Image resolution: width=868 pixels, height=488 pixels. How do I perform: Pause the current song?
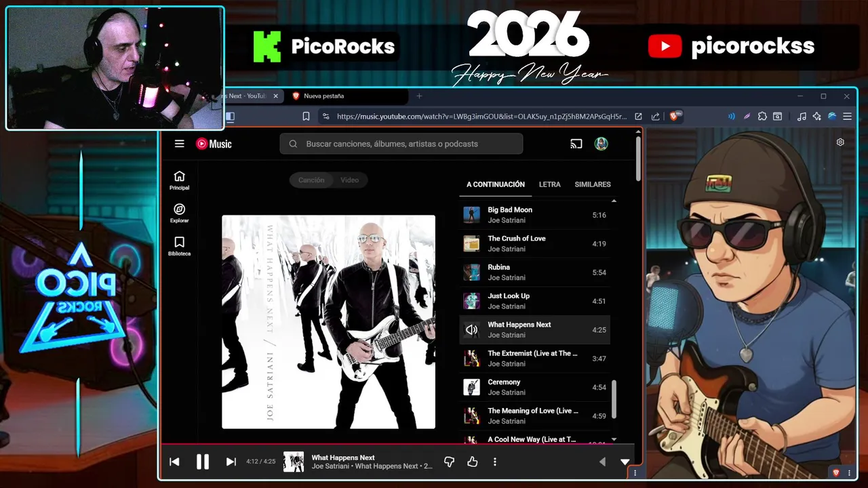(x=202, y=462)
